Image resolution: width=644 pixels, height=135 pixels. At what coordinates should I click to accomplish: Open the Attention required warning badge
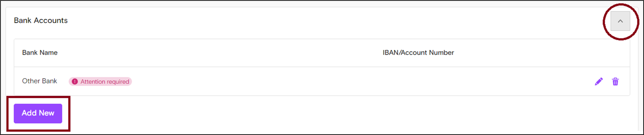[x=100, y=82]
